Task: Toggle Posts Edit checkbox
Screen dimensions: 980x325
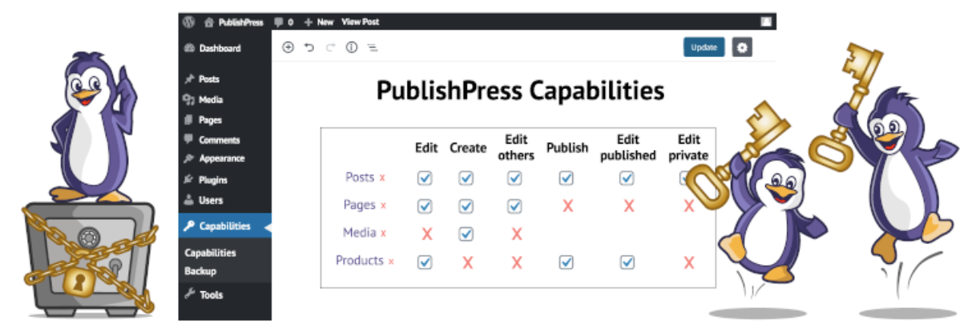Action: tap(425, 178)
